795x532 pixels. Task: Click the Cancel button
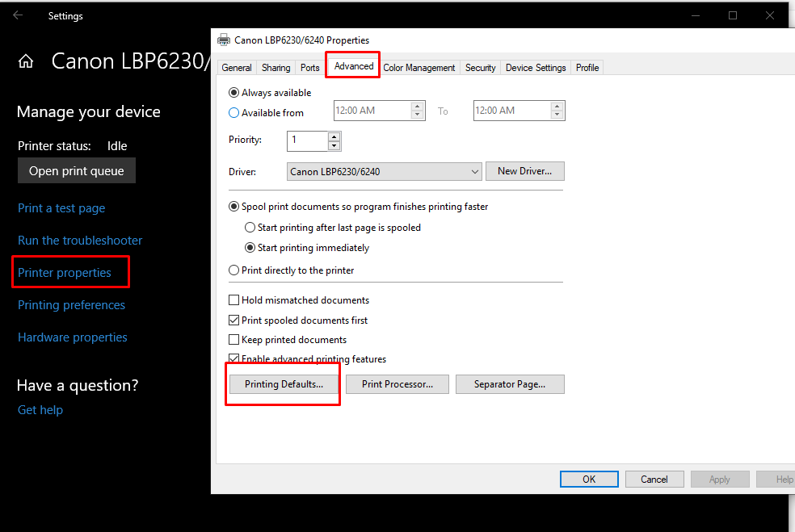[x=654, y=480]
